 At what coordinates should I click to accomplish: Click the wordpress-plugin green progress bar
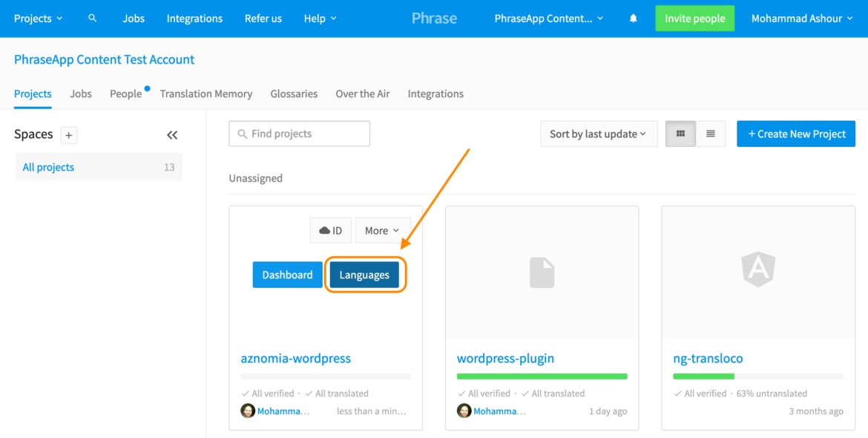pos(542,376)
